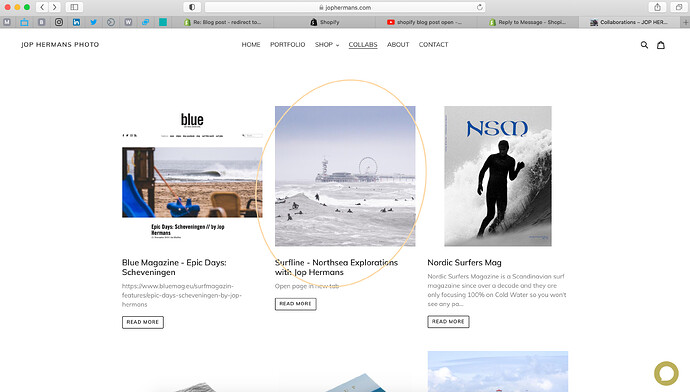
Task: Go back with Safari's back arrow
Action: (x=42, y=7)
